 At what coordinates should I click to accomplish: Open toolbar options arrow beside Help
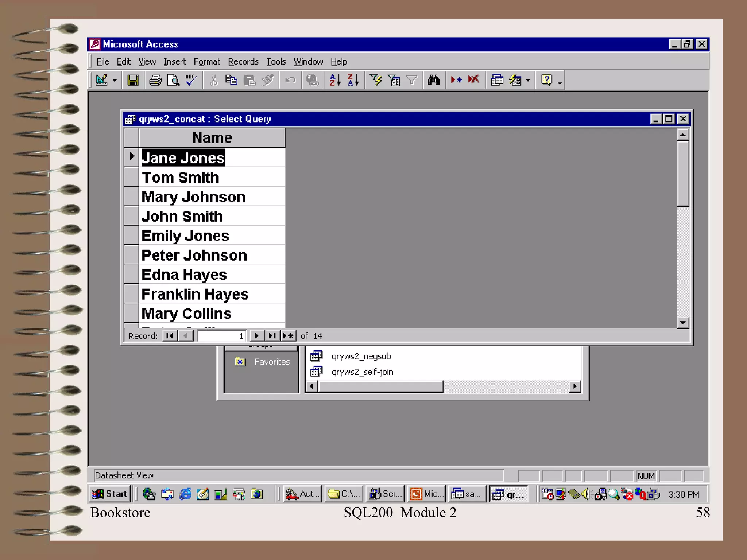pyautogui.click(x=560, y=83)
